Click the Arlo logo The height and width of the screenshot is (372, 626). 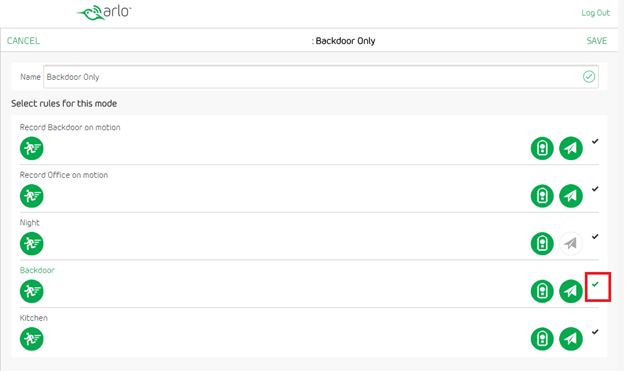pyautogui.click(x=104, y=12)
